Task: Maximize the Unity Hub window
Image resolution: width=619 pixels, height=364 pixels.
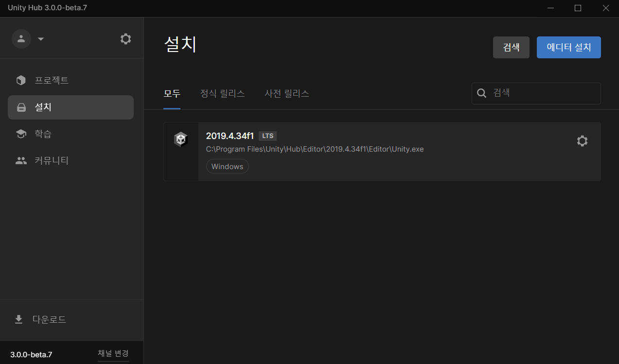Action: pos(578,8)
